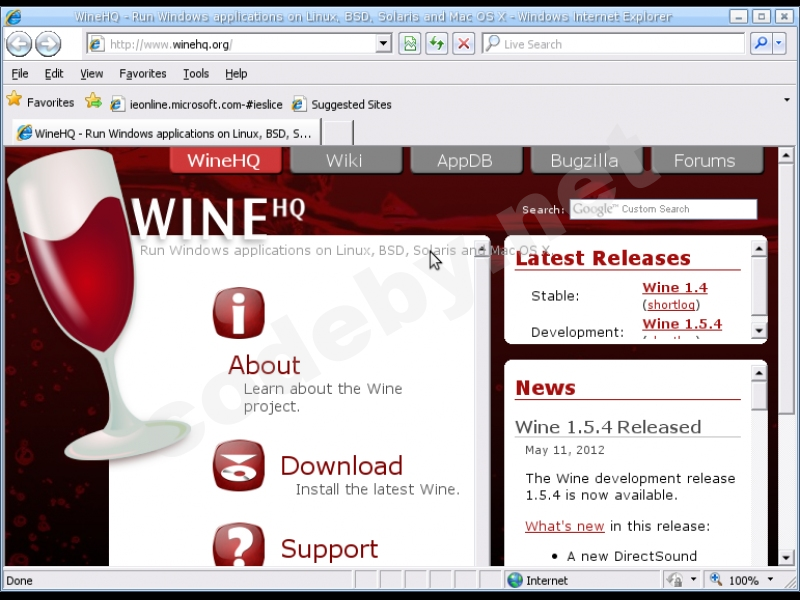Open a new blank tab
The width and height of the screenshot is (800, 600).
click(338, 133)
